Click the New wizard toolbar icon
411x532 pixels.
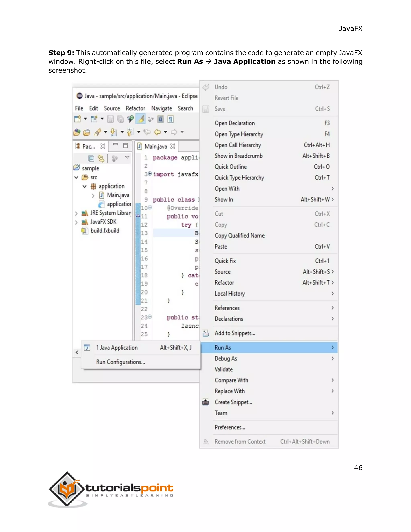click(77, 119)
